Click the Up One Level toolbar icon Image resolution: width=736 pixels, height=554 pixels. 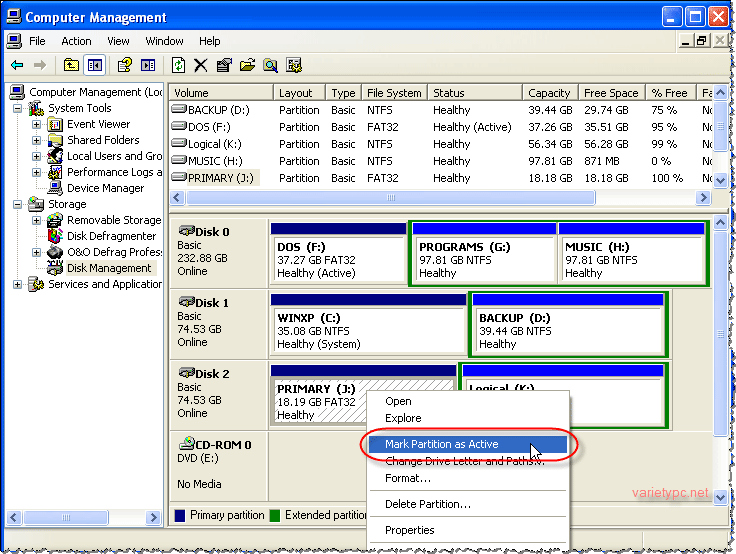pos(71,65)
